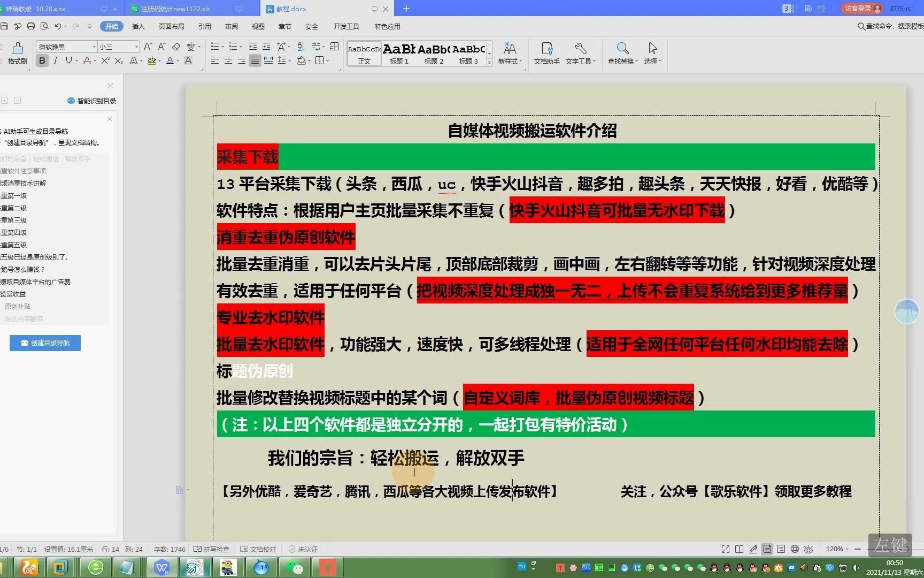Decrease font size icon

[161, 47]
